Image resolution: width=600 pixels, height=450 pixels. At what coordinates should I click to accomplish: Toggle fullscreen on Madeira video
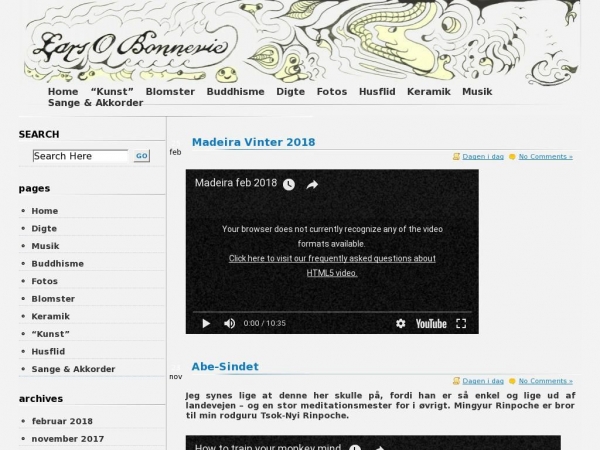tap(461, 324)
